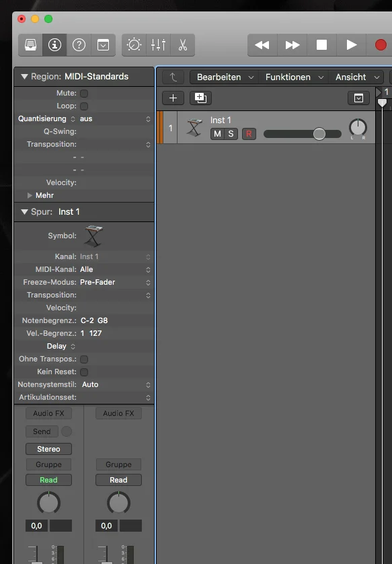The height and width of the screenshot is (564, 392).
Task: Solo Inst 1 track with S button
Action: tap(231, 134)
